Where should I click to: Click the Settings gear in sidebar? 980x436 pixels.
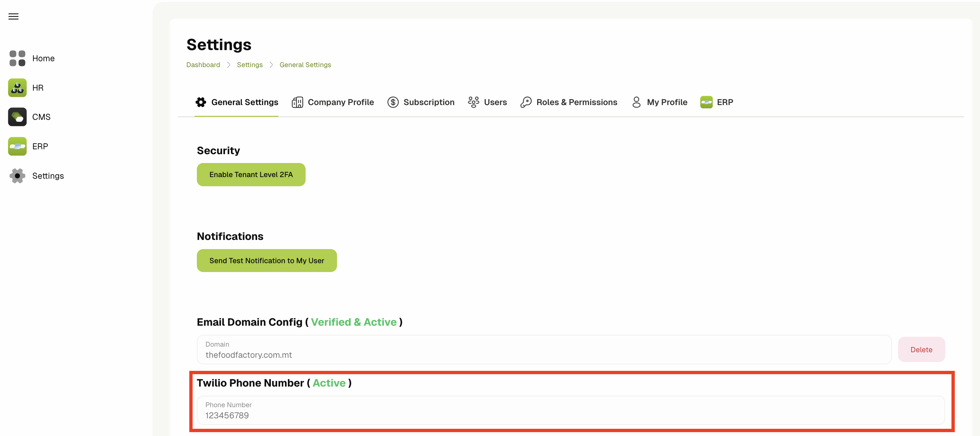[x=17, y=176]
